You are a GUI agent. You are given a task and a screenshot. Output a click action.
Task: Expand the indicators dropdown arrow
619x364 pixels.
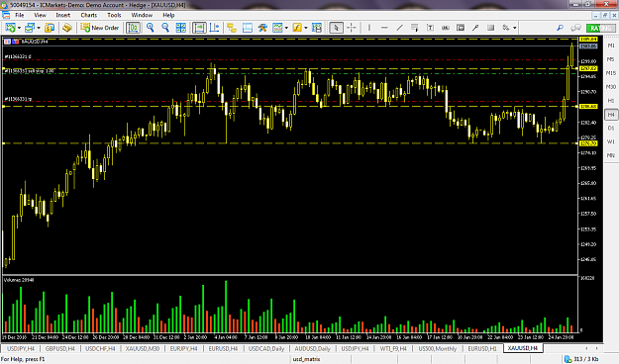(x=286, y=28)
